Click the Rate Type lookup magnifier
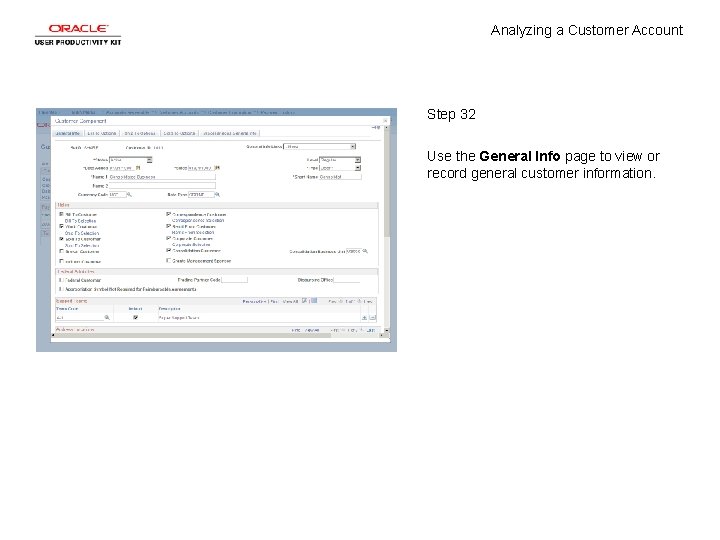Image resolution: width=720 pixels, height=540 pixels. click(217, 195)
